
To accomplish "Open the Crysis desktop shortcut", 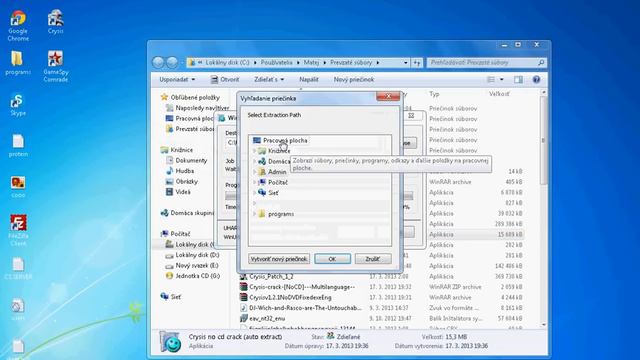I will [x=55, y=22].
